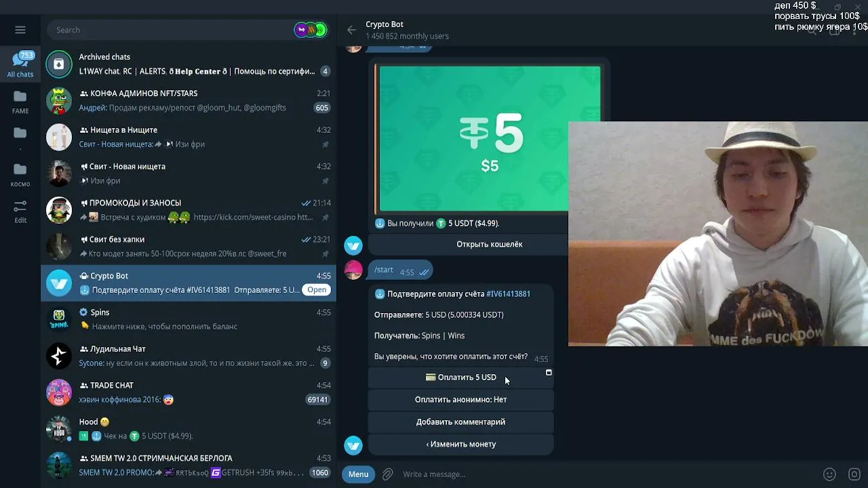Viewport: 868px width, 488px height.
Task: Open SMEM TW 2.0 СТРИМЧАНСКАЯ БЕРЛОГА chat
Action: [x=189, y=466]
